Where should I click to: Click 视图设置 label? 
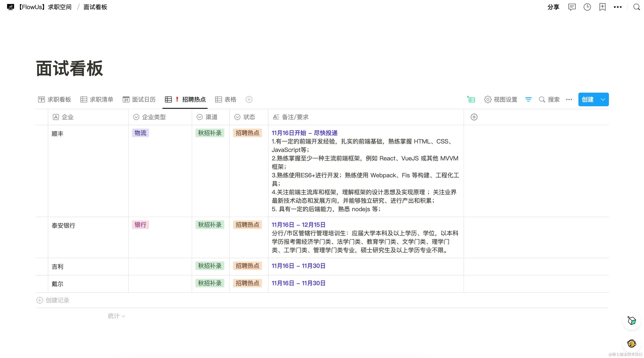[506, 99]
